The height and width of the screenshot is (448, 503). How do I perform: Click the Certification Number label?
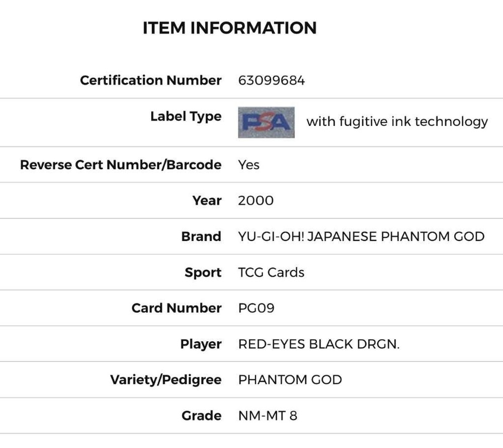pyautogui.click(x=150, y=81)
